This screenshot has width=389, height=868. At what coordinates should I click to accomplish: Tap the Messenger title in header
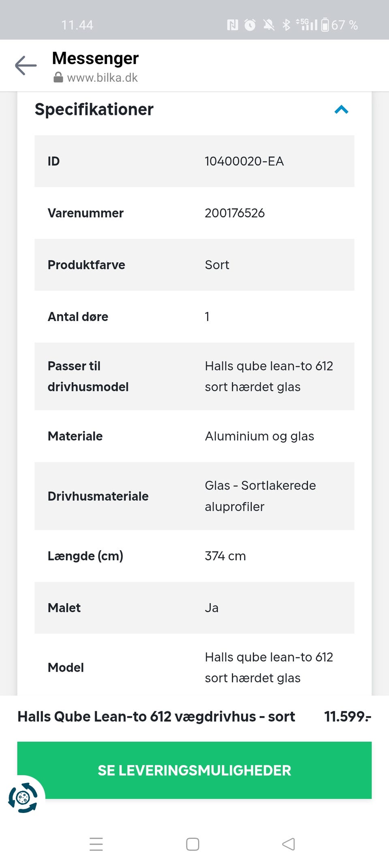point(95,58)
